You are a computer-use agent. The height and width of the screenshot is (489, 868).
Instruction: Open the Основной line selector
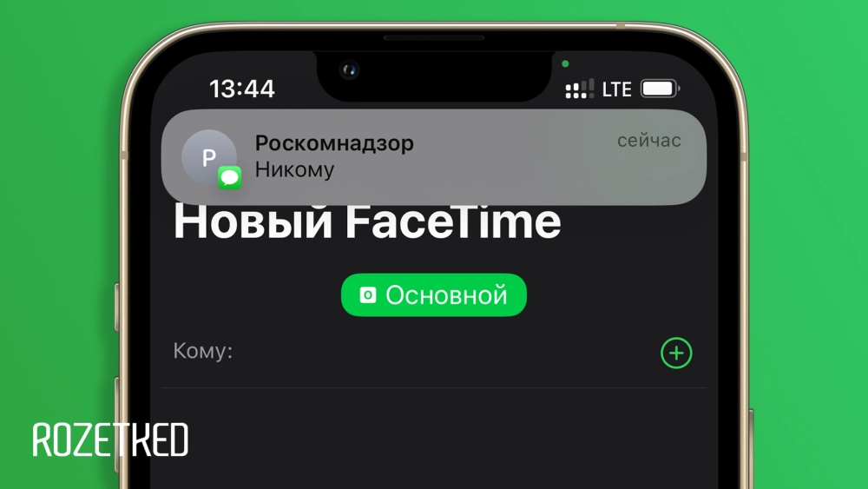pos(433,294)
